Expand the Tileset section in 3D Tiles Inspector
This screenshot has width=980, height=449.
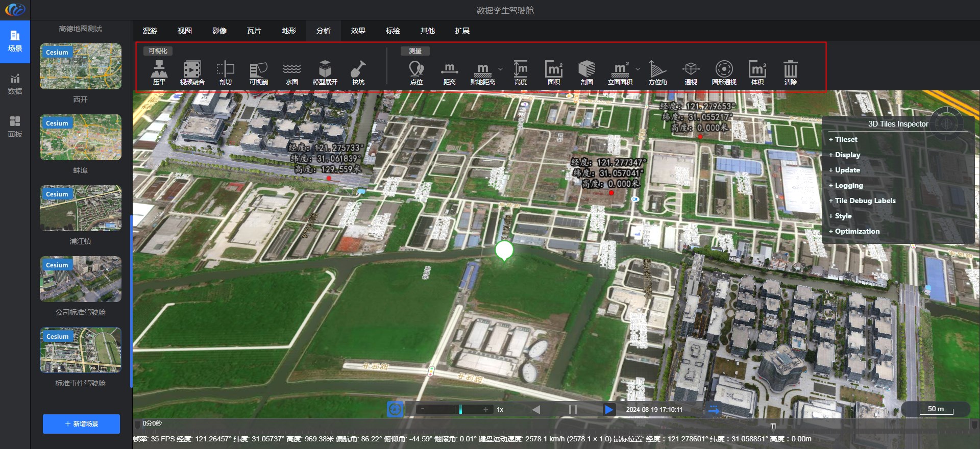846,139
